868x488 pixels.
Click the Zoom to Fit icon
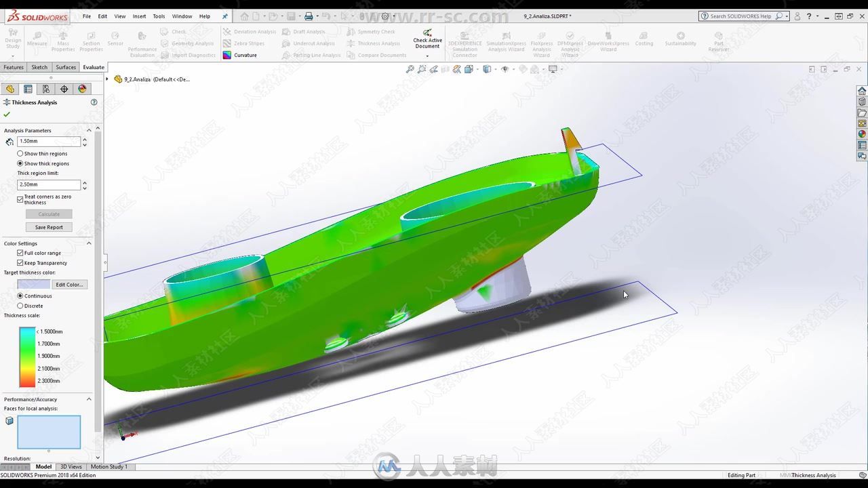(410, 69)
